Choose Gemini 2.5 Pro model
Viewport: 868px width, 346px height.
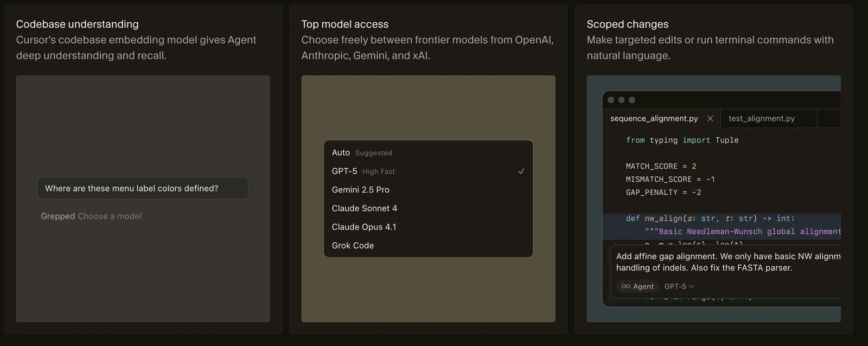click(361, 190)
